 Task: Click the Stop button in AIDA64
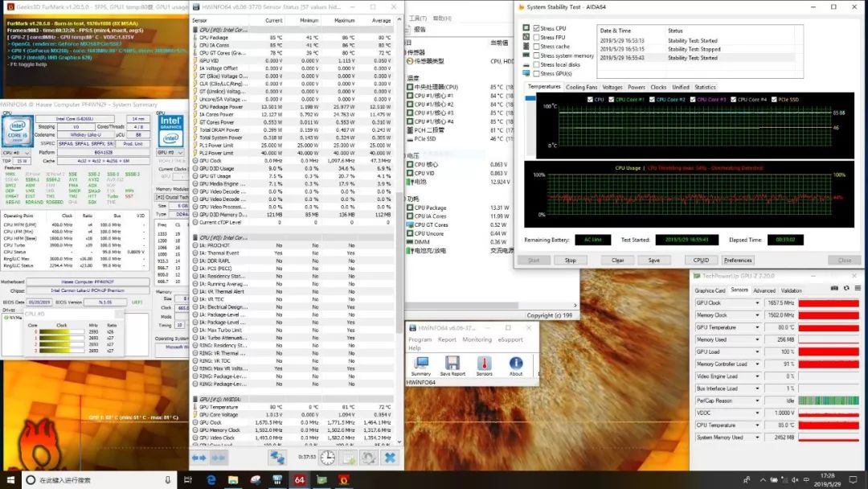570,260
